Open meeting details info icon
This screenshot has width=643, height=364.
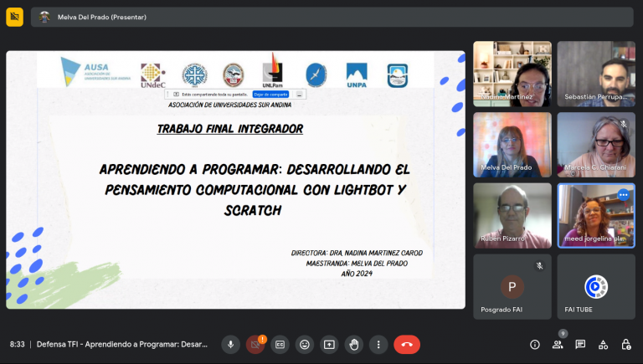[535, 345]
